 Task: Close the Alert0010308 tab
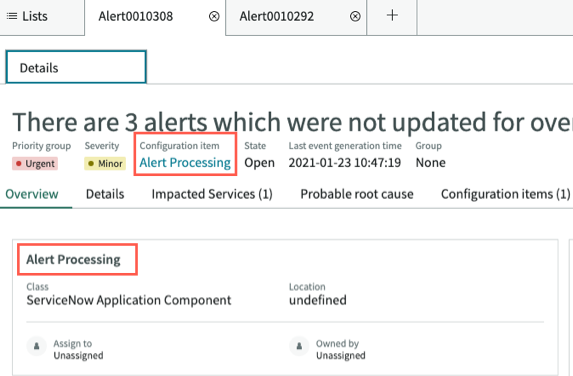click(x=214, y=16)
